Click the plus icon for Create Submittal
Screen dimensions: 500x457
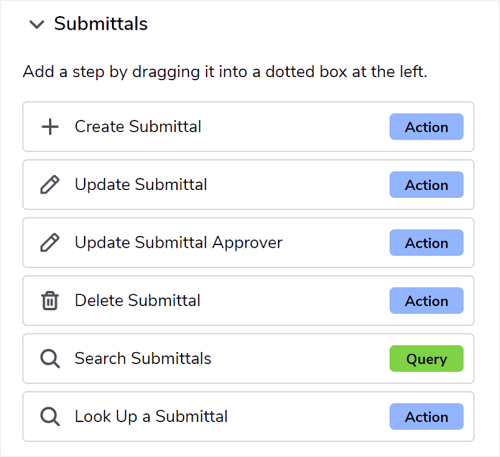pyautogui.click(x=50, y=127)
